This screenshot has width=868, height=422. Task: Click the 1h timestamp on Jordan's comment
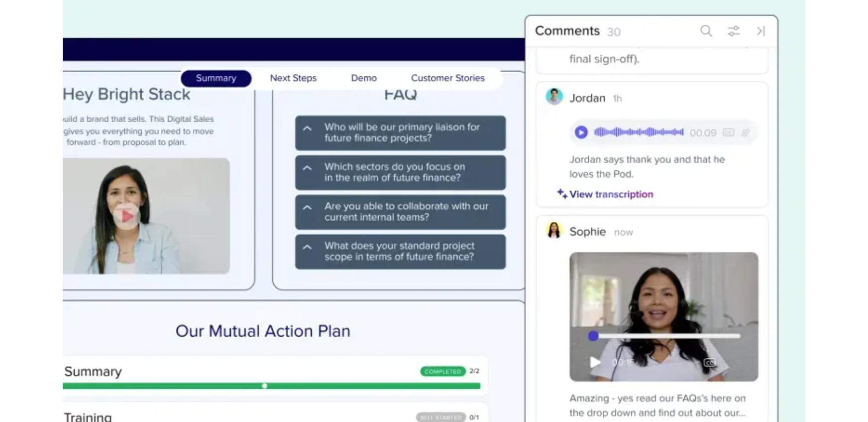[617, 99]
